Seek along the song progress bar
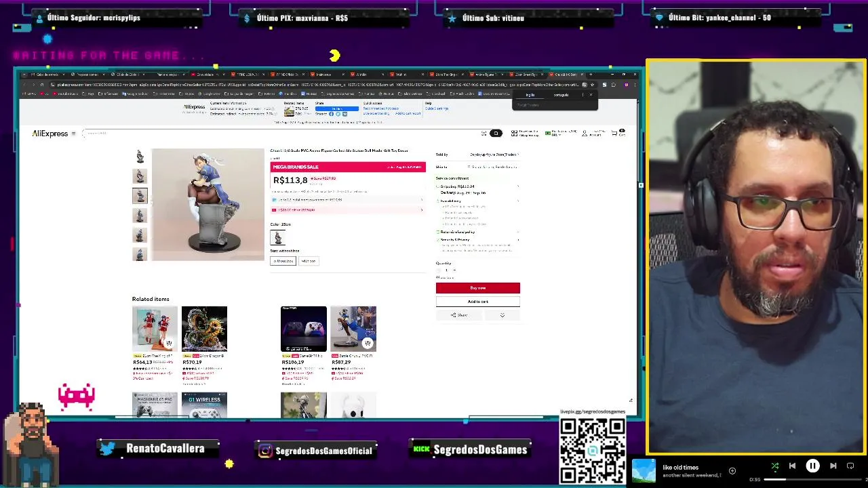 pos(814,480)
